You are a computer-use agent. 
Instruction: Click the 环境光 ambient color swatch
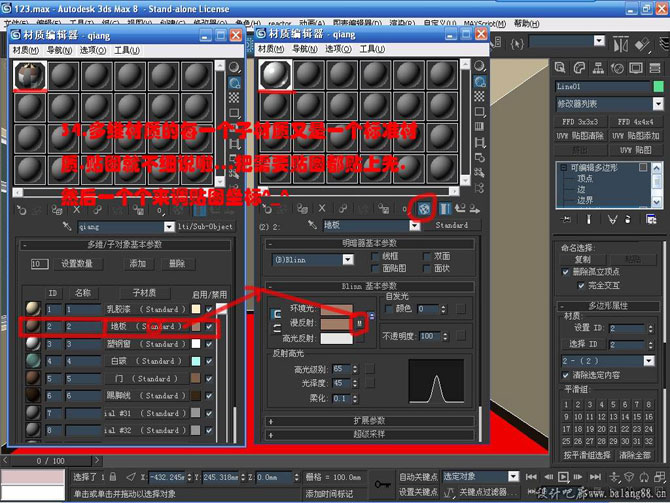coord(337,309)
